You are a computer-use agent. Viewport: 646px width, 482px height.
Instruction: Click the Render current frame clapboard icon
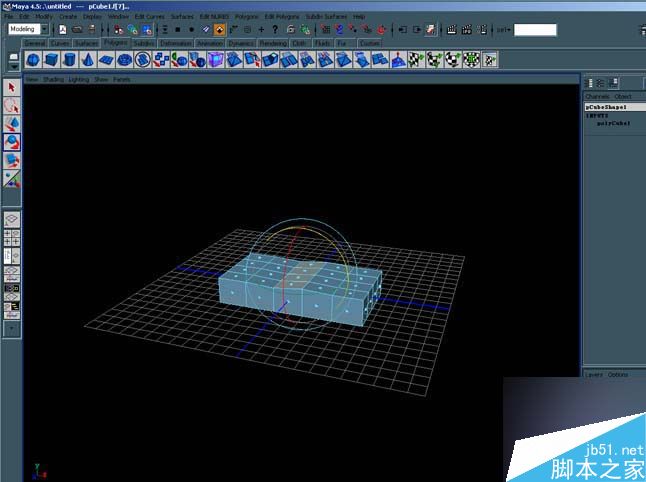click(452, 29)
